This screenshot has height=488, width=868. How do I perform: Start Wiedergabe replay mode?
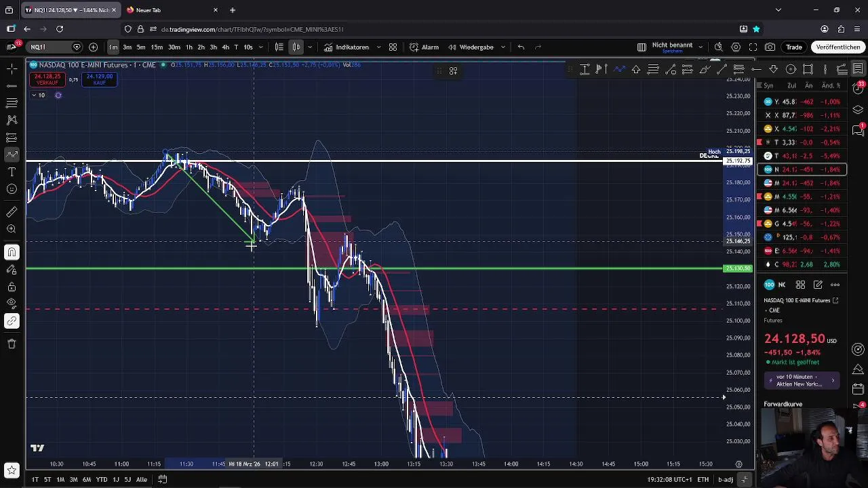471,47
